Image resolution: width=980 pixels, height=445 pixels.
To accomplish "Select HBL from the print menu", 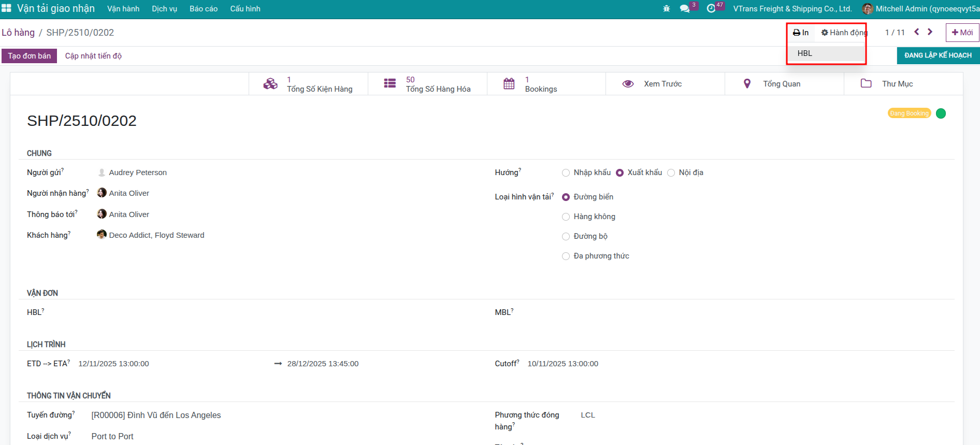I will [x=805, y=53].
